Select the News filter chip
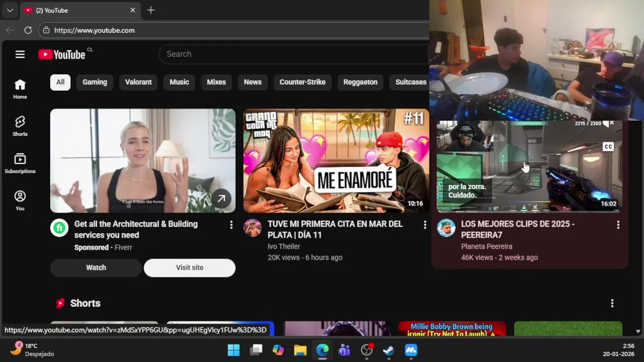Screen dimensions: 644x362 click(253, 82)
